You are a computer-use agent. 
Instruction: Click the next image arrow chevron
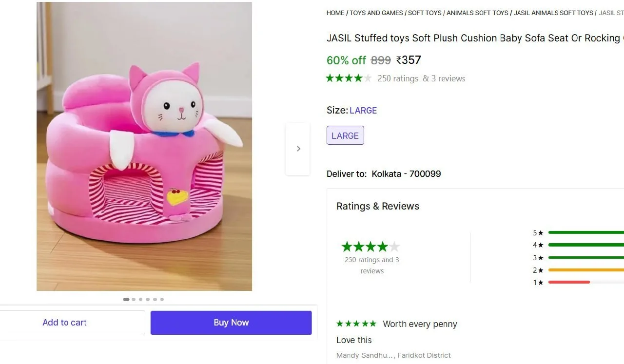pyautogui.click(x=298, y=149)
